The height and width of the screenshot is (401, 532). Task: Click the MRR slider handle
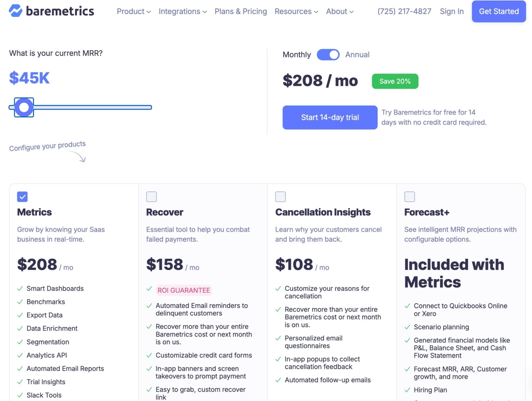point(24,107)
